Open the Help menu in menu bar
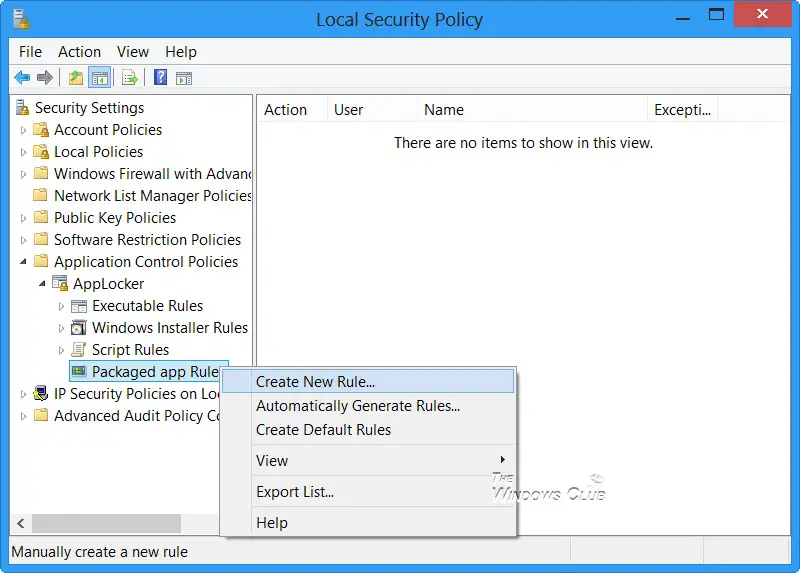Screen dimensions: 800x573 [181, 52]
